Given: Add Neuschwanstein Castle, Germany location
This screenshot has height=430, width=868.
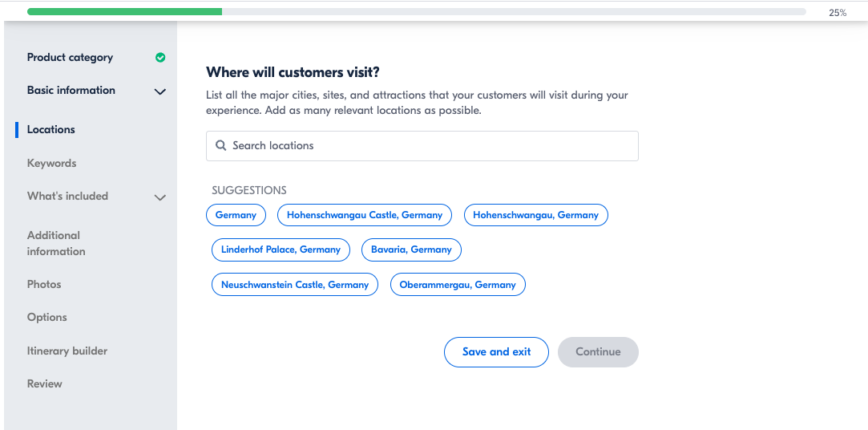Looking at the screenshot, I should 295,285.
